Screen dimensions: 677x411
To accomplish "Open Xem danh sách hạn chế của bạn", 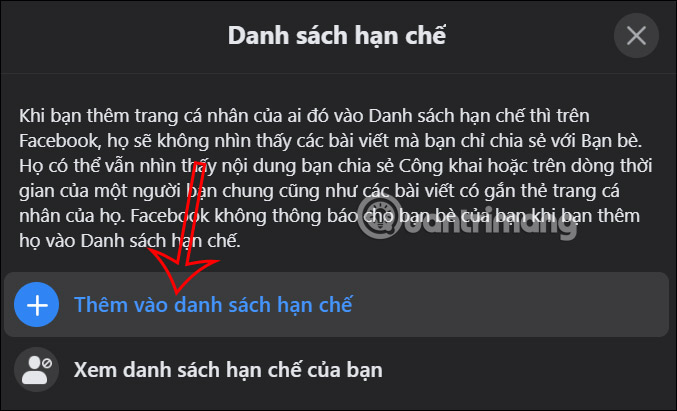I will click(336, 370).
